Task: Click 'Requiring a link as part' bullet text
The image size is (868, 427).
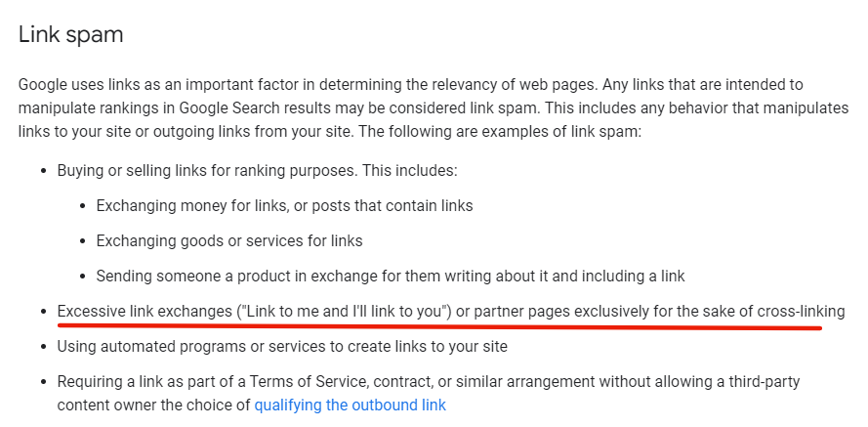Action: pyautogui.click(x=429, y=393)
